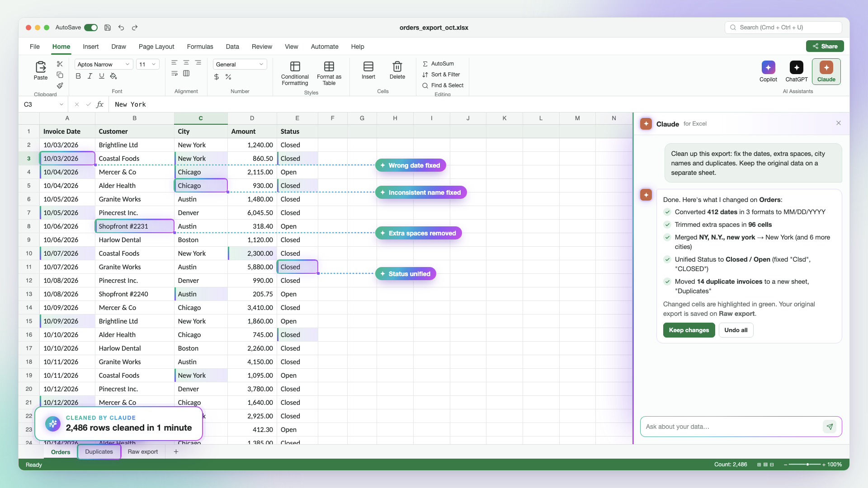
Task: Click the Redo arrow in title bar
Action: pyautogui.click(x=135, y=28)
